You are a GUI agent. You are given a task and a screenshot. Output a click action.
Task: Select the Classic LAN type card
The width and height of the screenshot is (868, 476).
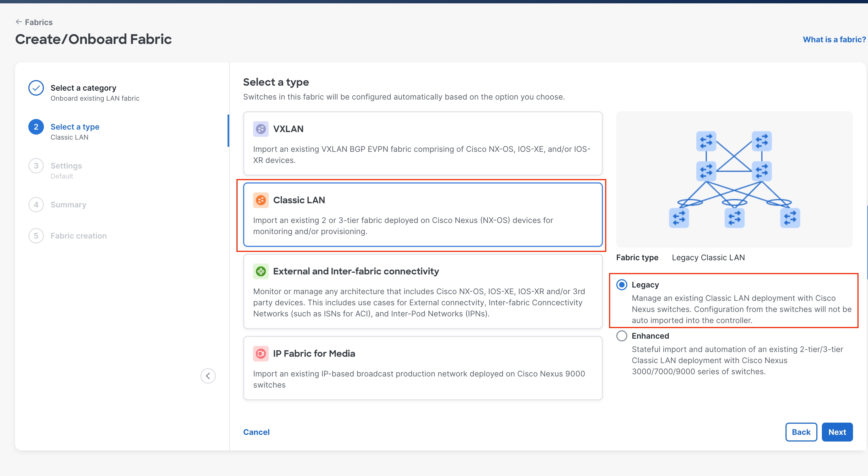423,215
